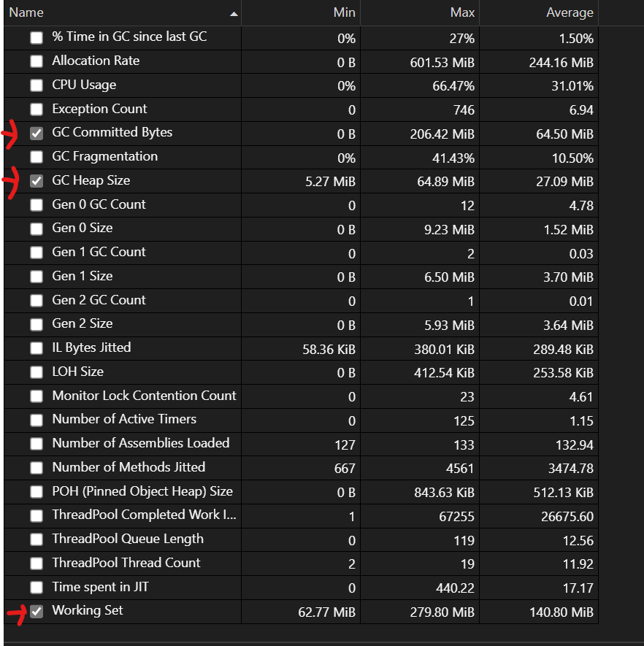
Task: Enable the Exception Count checkbox
Action: click(x=37, y=109)
